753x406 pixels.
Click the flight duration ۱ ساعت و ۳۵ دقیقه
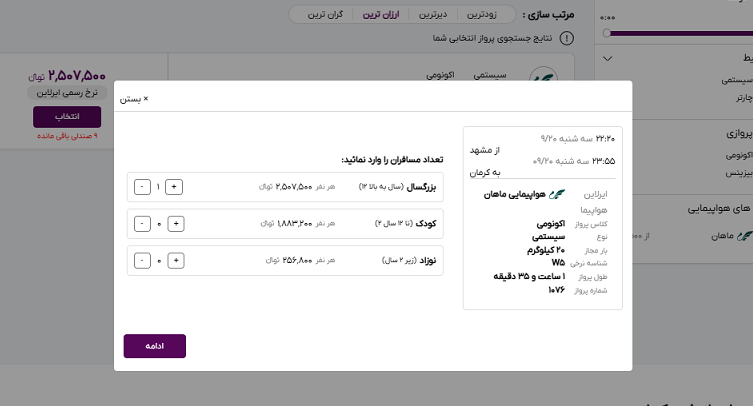(x=529, y=276)
